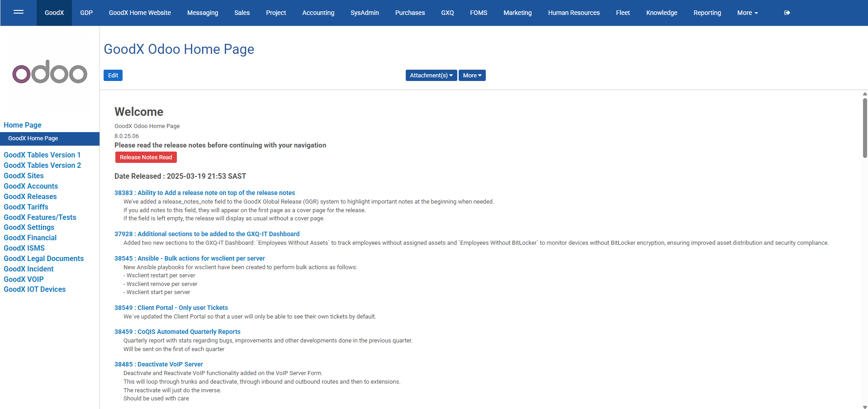868x409 pixels.
Task: Expand the More dropdown in top bar
Action: [747, 13]
